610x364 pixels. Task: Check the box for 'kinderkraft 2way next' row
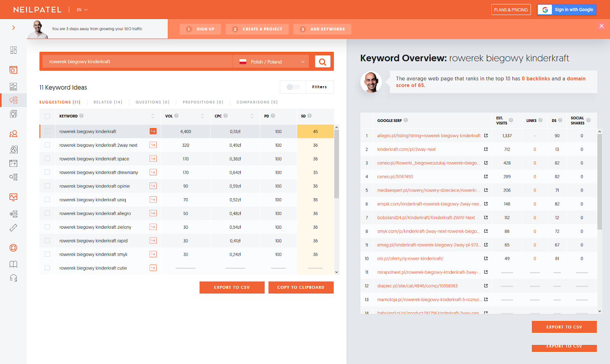point(47,145)
